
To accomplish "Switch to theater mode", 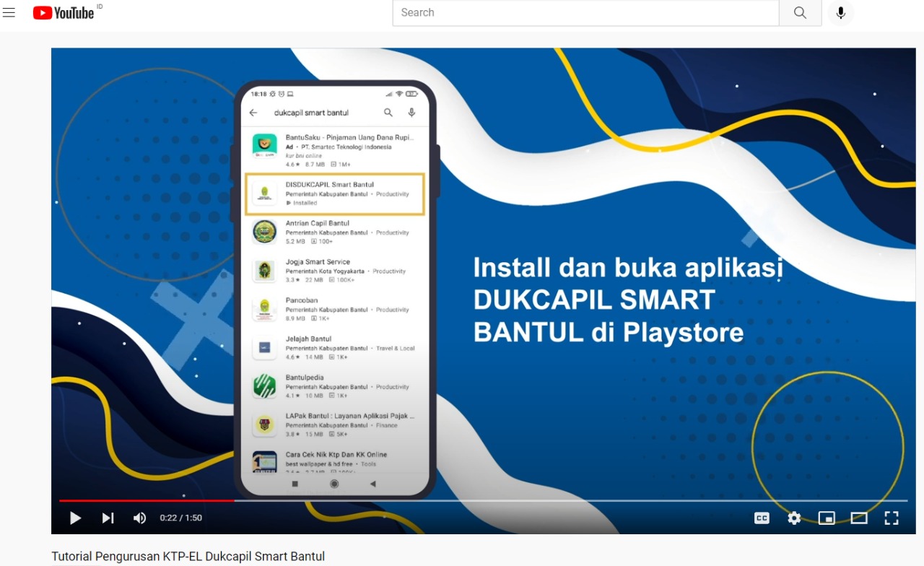I will point(859,518).
